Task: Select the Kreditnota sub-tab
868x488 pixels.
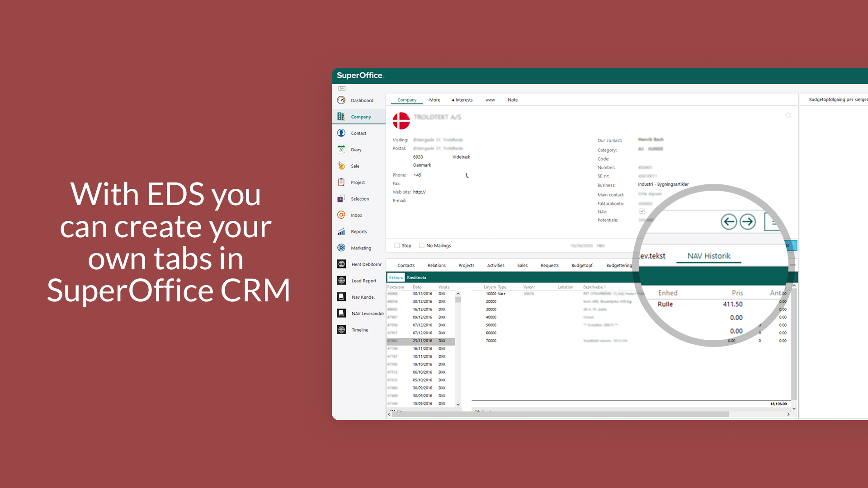Action: (x=416, y=277)
